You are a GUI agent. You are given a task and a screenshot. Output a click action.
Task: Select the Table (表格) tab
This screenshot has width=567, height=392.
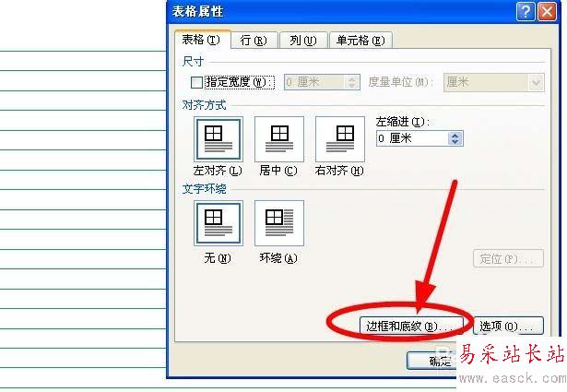coord(202,40)
